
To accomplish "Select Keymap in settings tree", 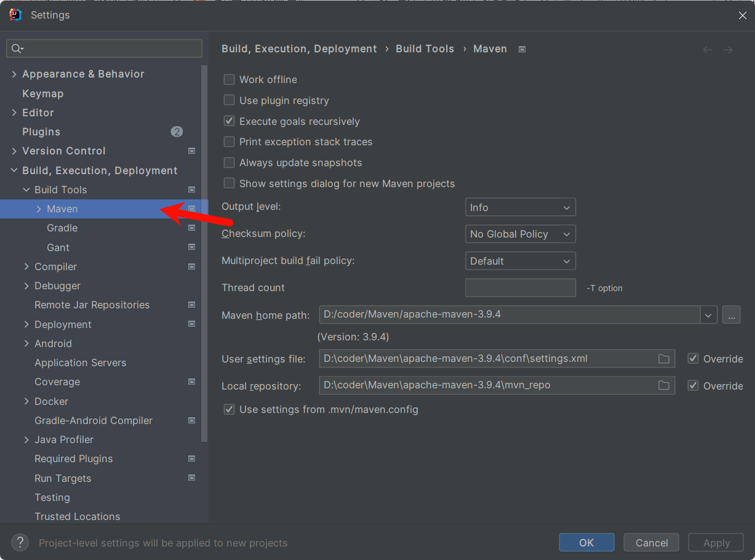I will pos(42,94).
